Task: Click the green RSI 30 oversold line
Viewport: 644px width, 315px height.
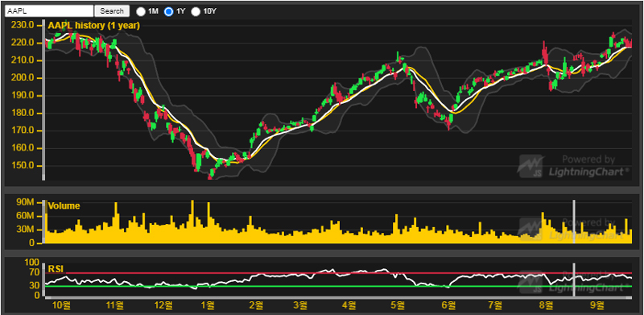Action: tap(338, 286)
